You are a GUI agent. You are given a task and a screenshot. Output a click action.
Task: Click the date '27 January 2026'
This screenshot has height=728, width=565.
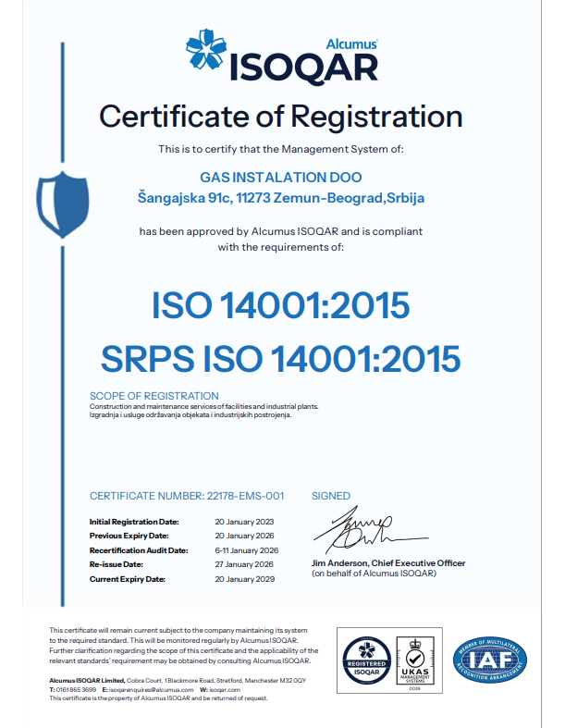(x=244, y=564)
